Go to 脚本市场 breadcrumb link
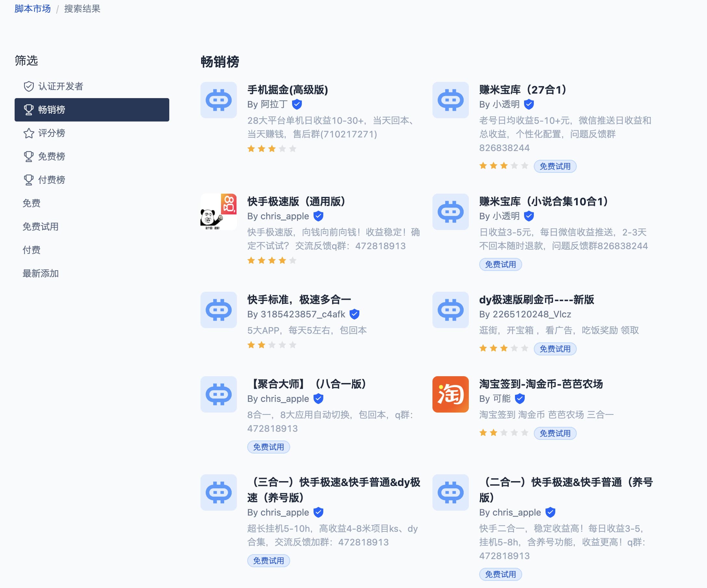Image resolution: width=707 pixels, height=588 pixels. (32, 9)
